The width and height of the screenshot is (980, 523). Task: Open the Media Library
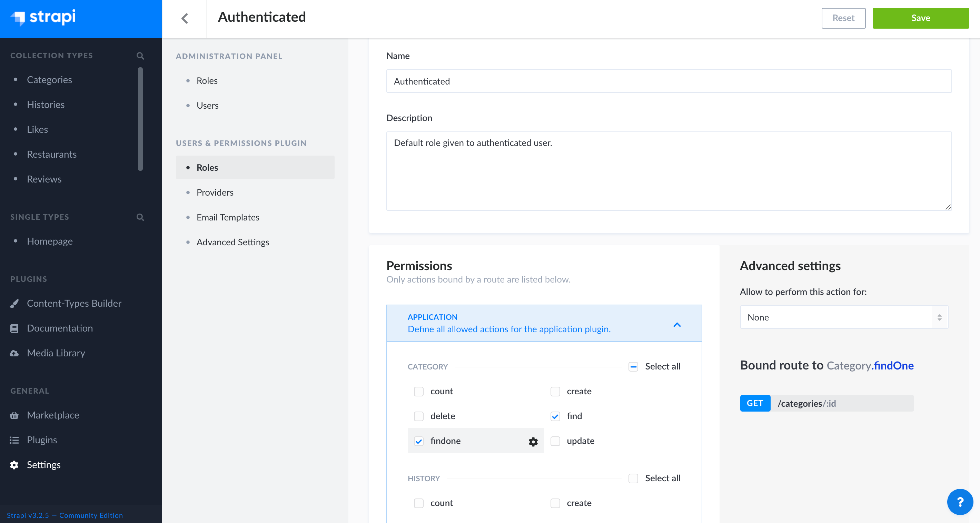coord(56,353)
